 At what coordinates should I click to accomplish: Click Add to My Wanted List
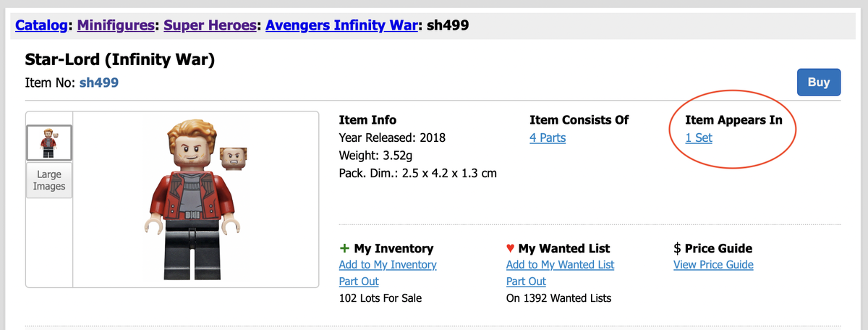click(561, 265)
